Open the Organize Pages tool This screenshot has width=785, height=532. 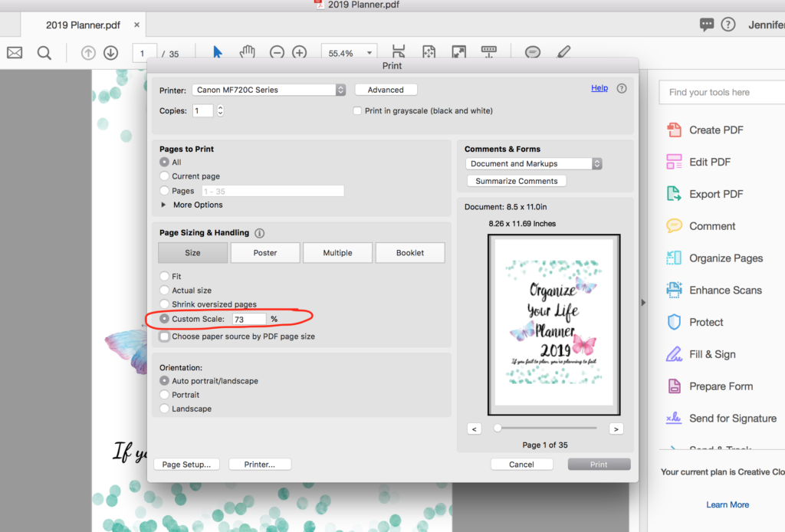(712, 258)
